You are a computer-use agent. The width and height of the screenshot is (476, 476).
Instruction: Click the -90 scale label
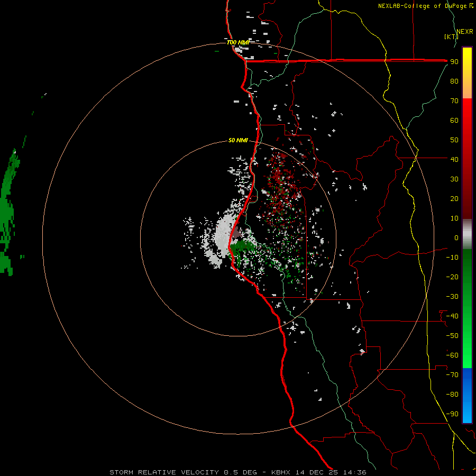[452, 414]
